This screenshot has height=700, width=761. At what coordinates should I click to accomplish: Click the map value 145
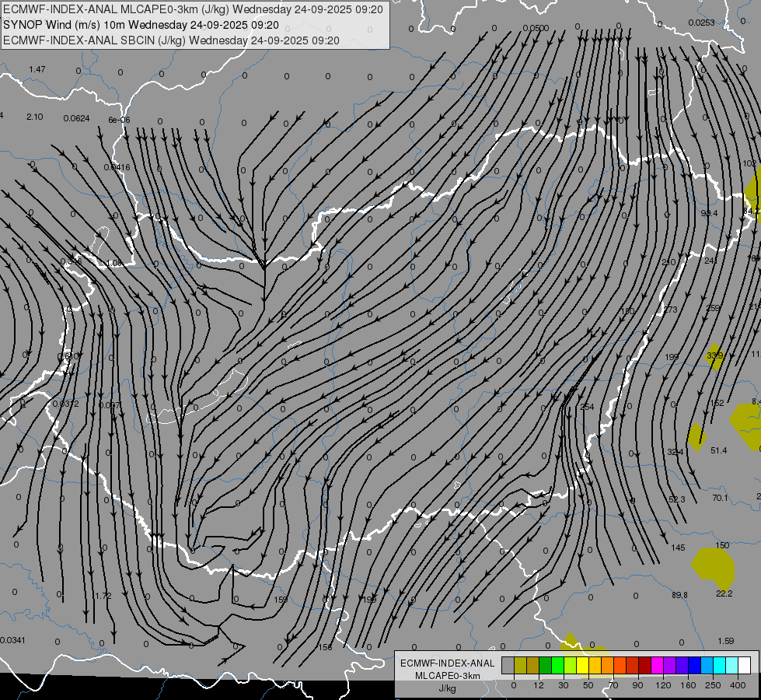click(x=678, y=548)
